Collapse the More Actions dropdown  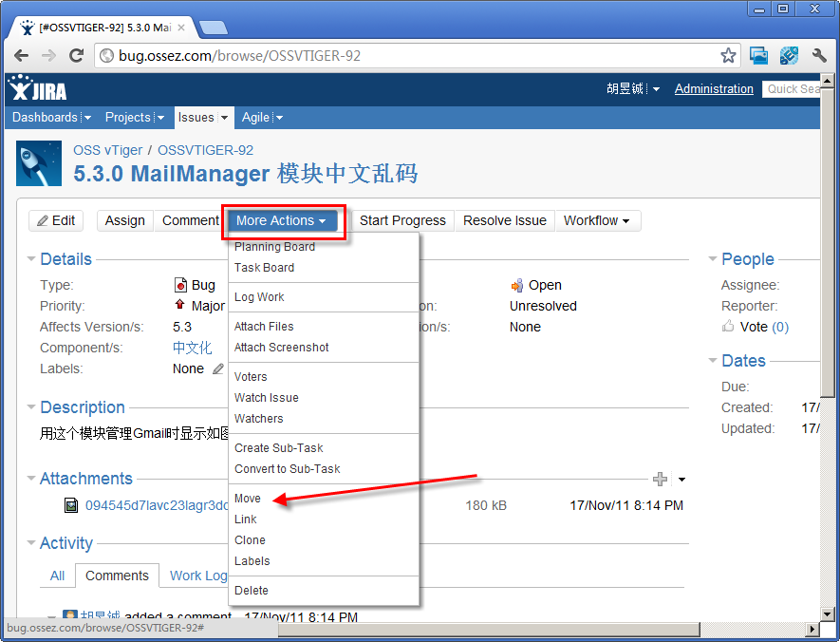pyautogui.click(x=282, y=220)
